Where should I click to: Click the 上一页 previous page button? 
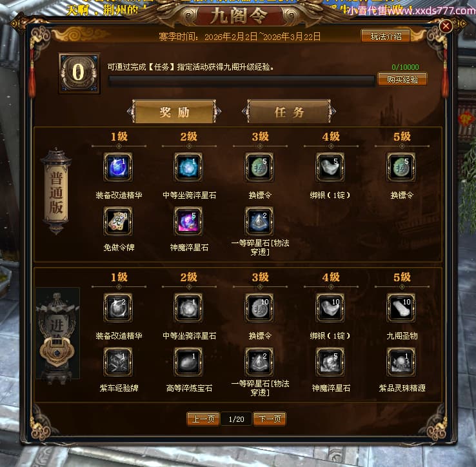203,419
